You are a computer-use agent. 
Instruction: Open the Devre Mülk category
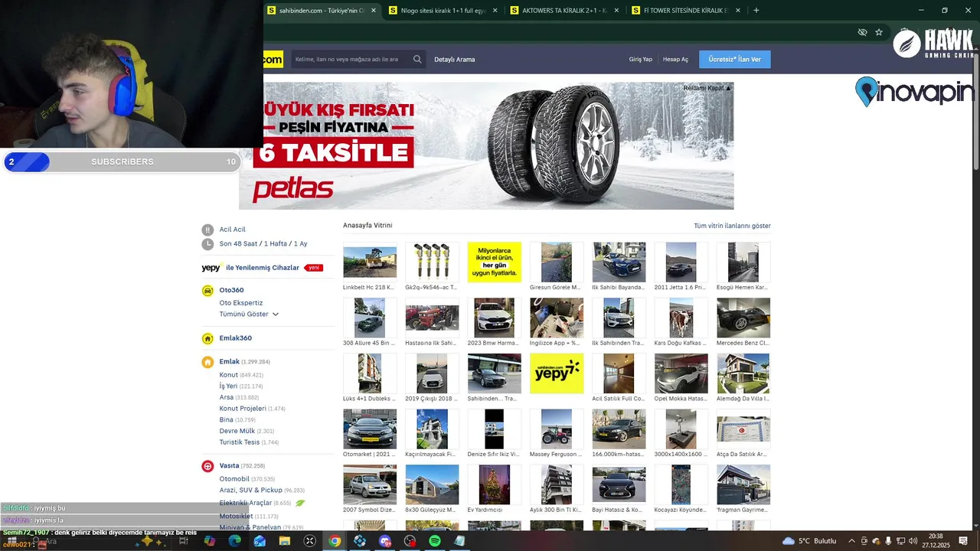pyautogui.click(x=237, y=431)
